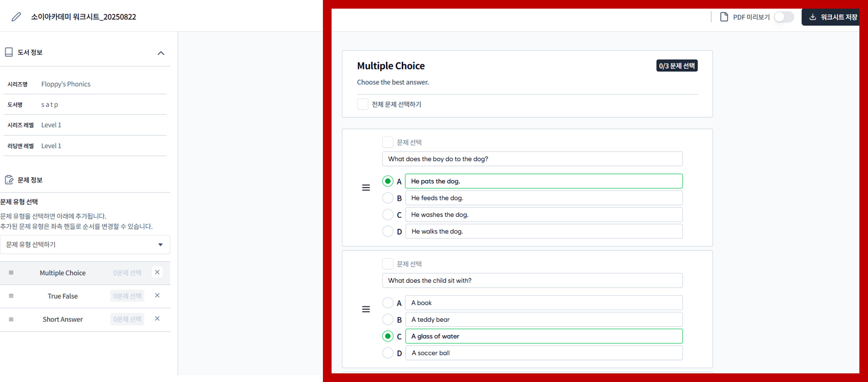Click reorder handle of dog question card
This screenshot has width=868, height=382.
(366, 188)
